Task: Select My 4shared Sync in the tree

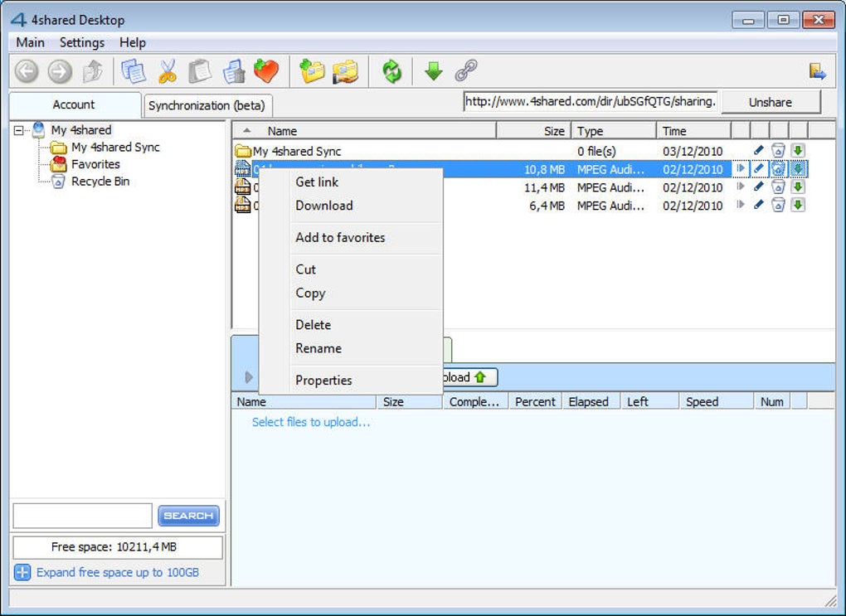Action: coord(115,148)
